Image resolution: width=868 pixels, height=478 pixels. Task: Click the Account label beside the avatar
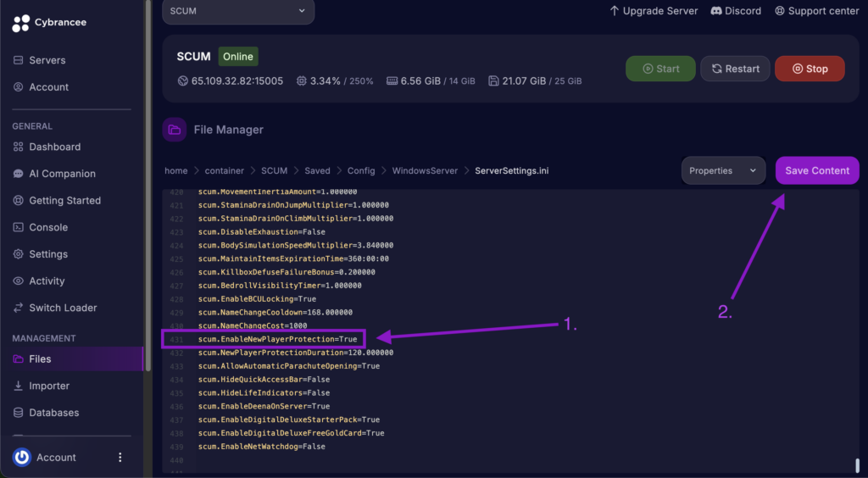tap(56, 458)
